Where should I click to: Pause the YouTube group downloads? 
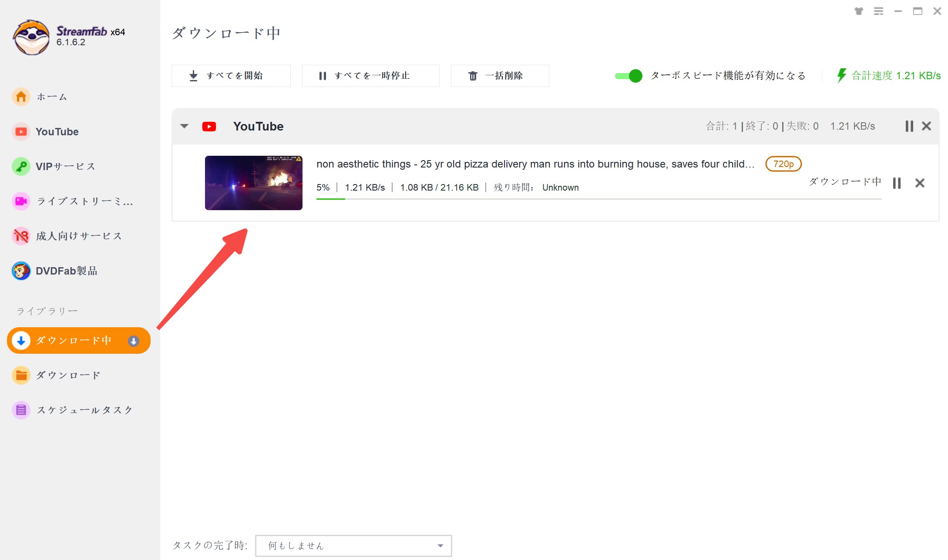click(909, 126)
